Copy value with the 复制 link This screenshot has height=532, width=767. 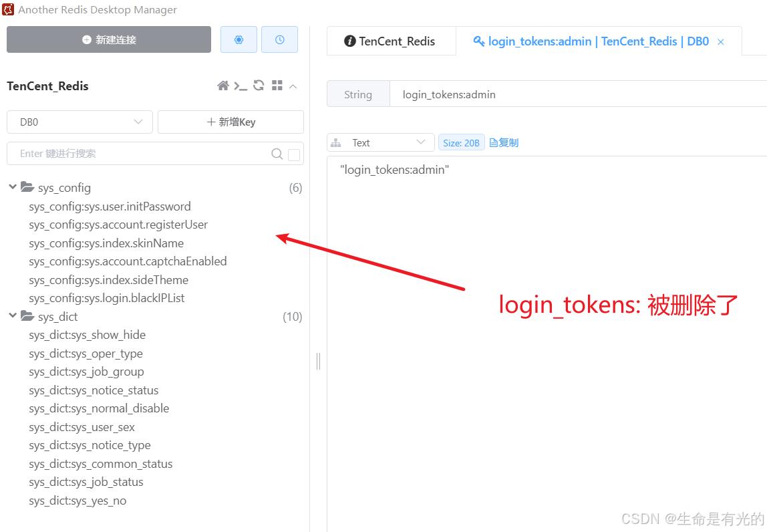pyautogui.click(x=504, y=142)
